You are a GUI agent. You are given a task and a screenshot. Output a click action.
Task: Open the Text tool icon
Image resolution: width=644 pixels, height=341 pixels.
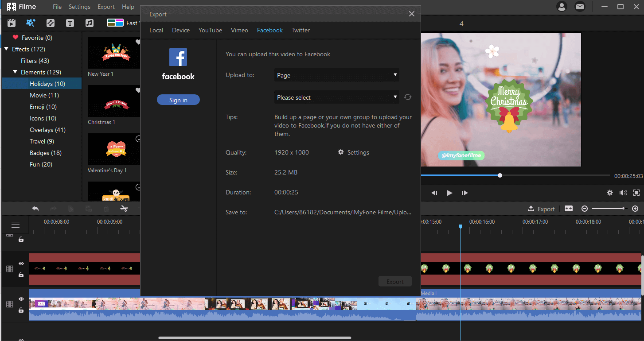tap(70, 23)
